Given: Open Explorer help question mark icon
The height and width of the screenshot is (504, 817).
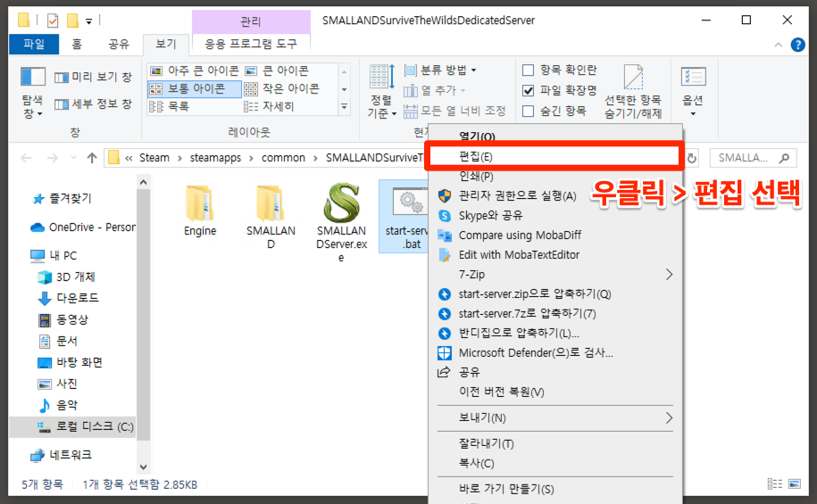Looking at the screenshot, I should (x=797, y=45).
